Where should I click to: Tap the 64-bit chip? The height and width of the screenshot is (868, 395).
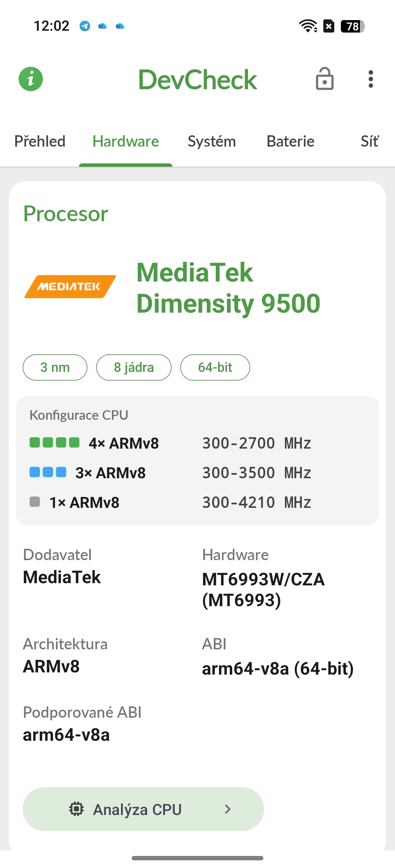click(215, 367)
